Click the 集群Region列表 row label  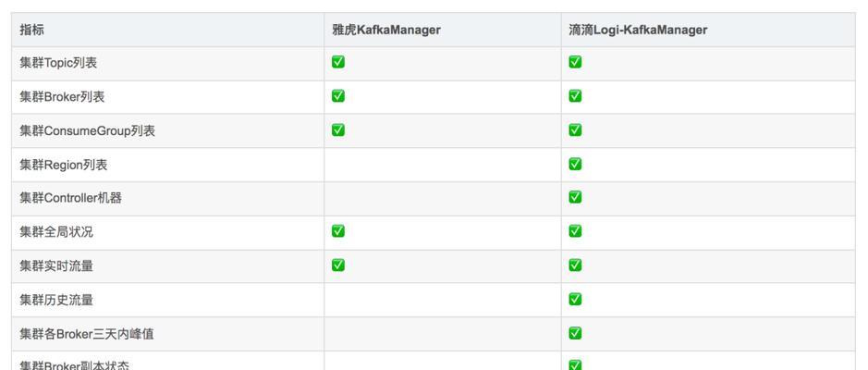point(64,165)
